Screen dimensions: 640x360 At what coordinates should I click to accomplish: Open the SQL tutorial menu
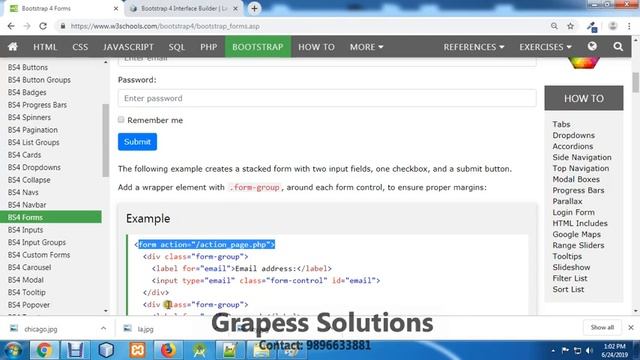click(177, 47)
